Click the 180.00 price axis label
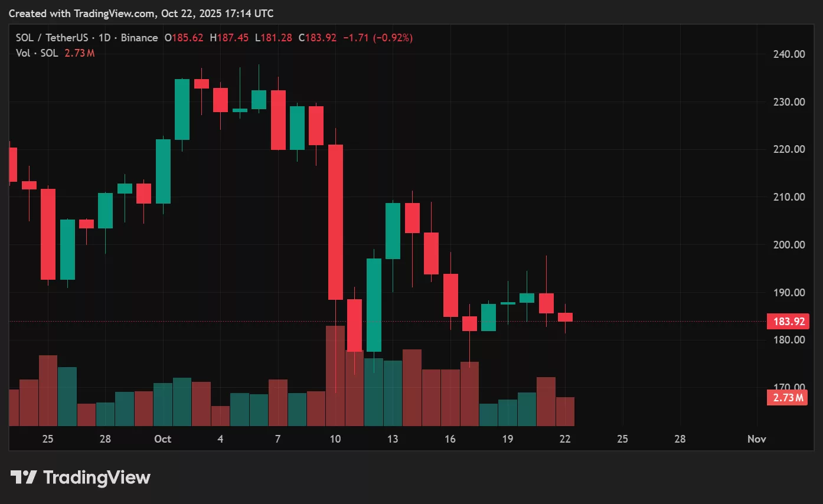Screen dimensions: 823x504 pos(790,339)
